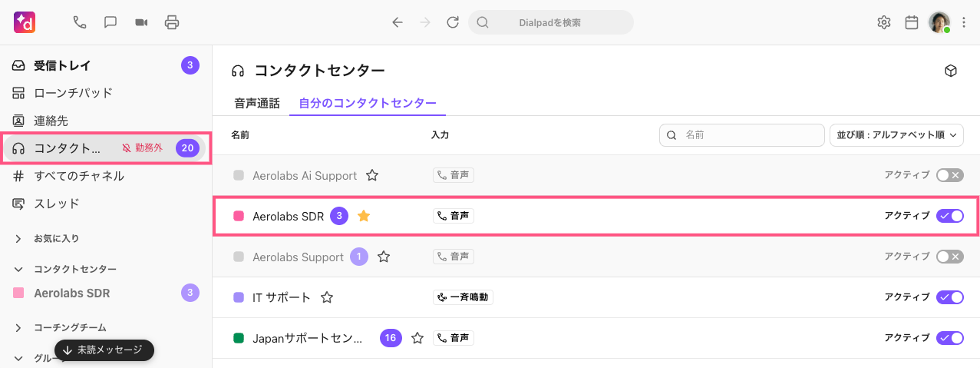Star Japanサポートセン... as favorite

click(417, 337)
